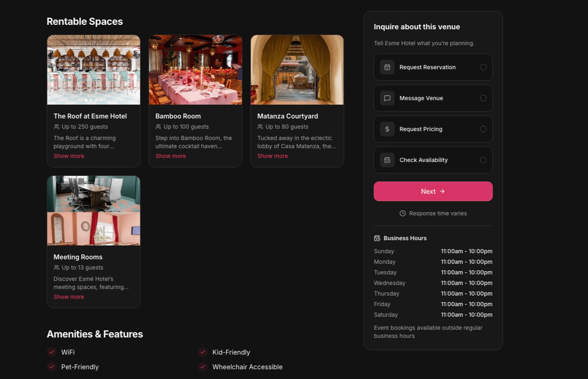Click the Next button

[433, 191]
